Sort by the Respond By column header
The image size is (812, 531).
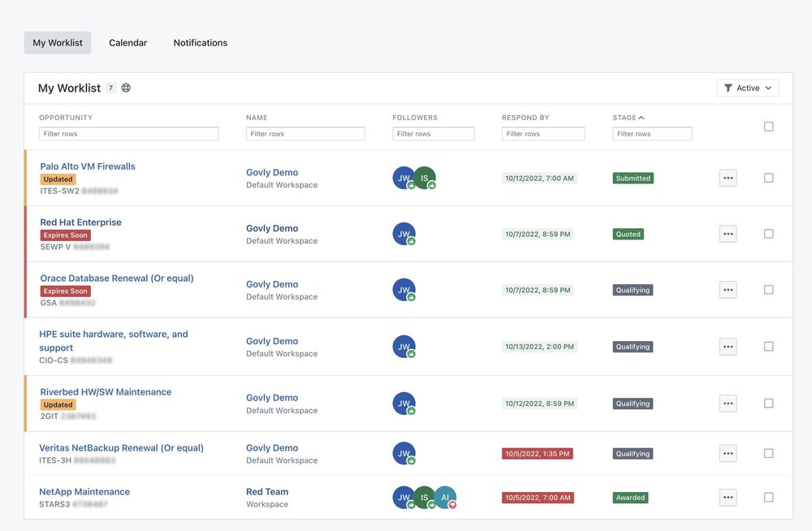[525, 118]
